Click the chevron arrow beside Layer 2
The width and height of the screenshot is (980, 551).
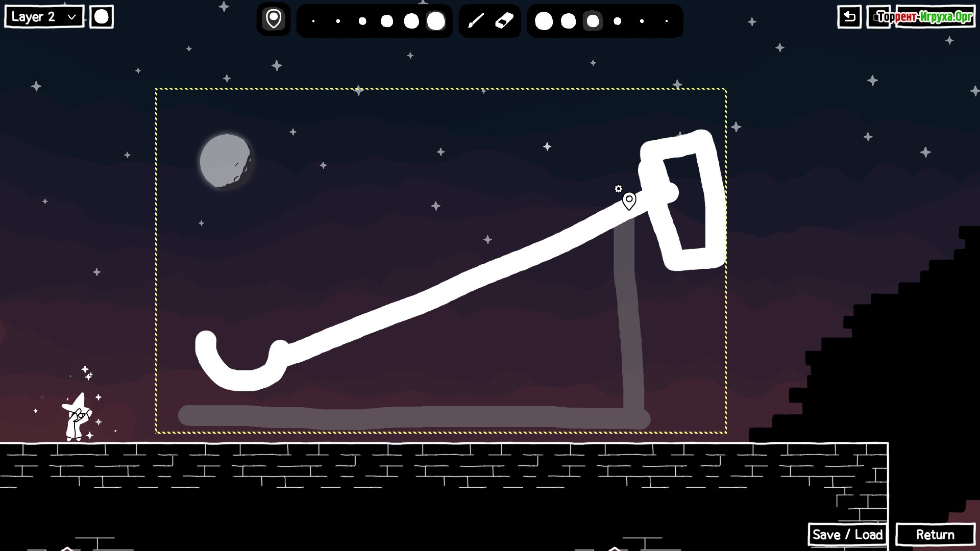coord(72,17)
